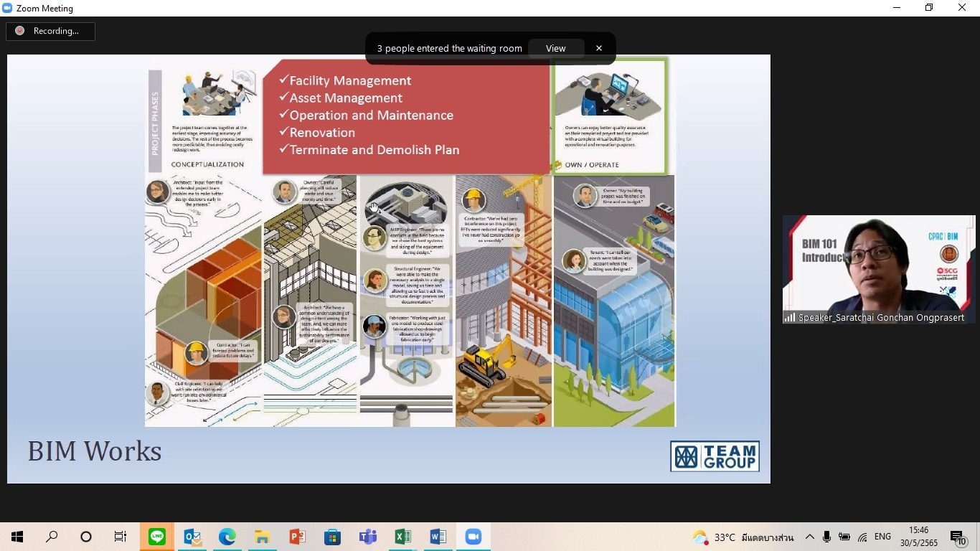Click the shared BIM Works slide
The height and width of the screenshot is (551, 980).
point(388,269)
